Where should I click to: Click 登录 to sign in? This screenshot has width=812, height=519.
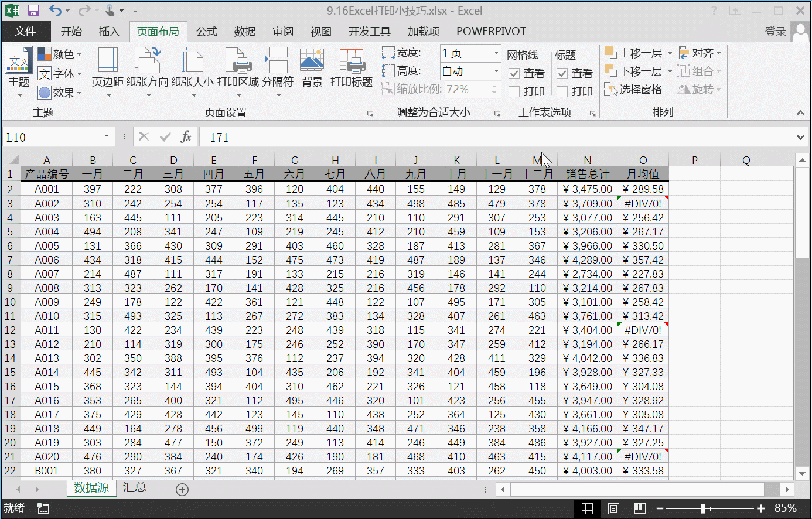click(x=775, y=32)
